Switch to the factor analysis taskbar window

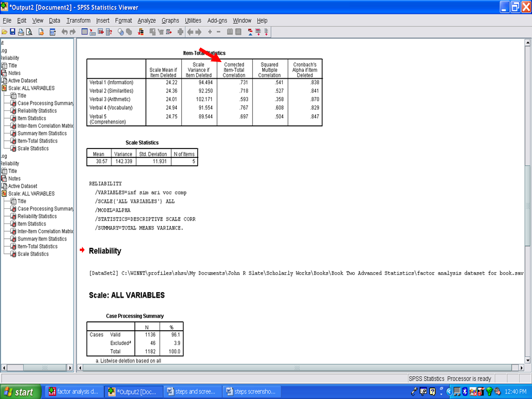point(74,392)
